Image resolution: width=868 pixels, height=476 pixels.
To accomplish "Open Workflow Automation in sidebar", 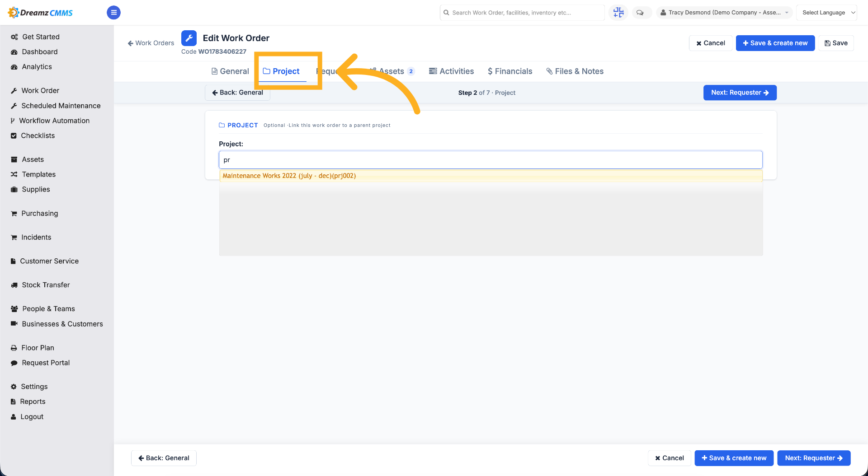I will pos(50,121).
